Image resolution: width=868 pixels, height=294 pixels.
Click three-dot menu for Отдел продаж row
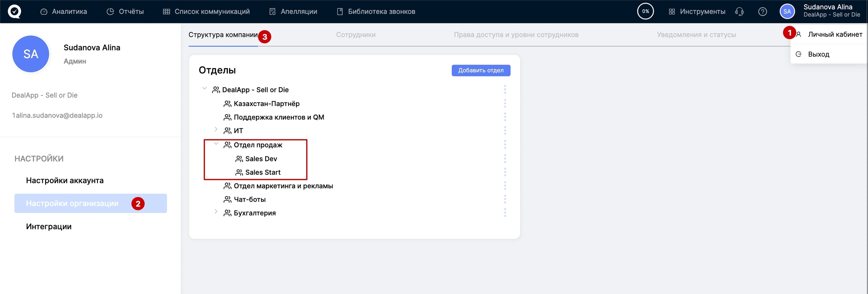click(x=505, y=145)
